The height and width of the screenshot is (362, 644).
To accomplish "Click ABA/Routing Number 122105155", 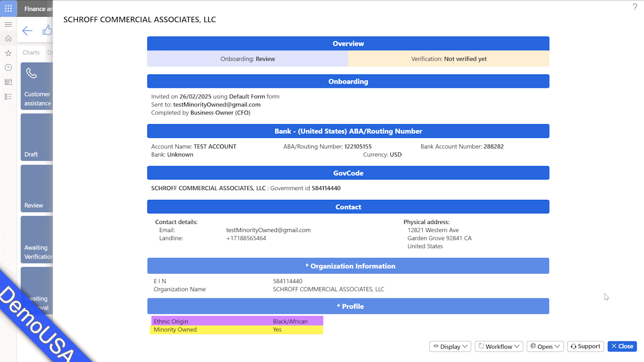I will pyautogui.click(x=327, y=146).
